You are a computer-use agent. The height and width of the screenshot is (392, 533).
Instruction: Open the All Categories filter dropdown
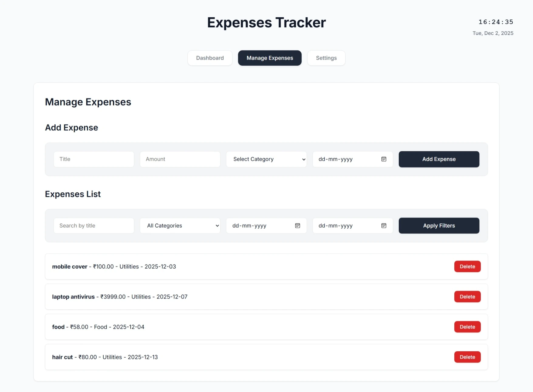click(x=180, y=225)
